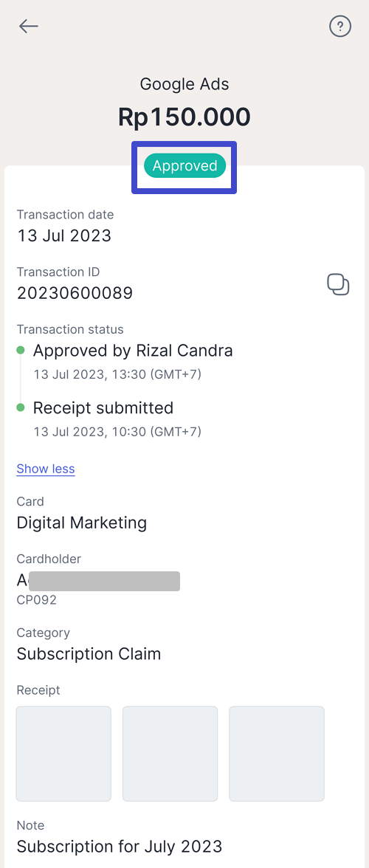
Task: Open the second receipt thumbnail
Action: (x=170, y=754)
